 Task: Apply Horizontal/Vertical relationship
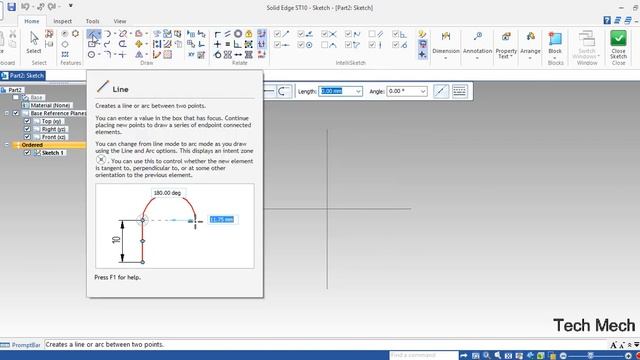click(218, 44)
